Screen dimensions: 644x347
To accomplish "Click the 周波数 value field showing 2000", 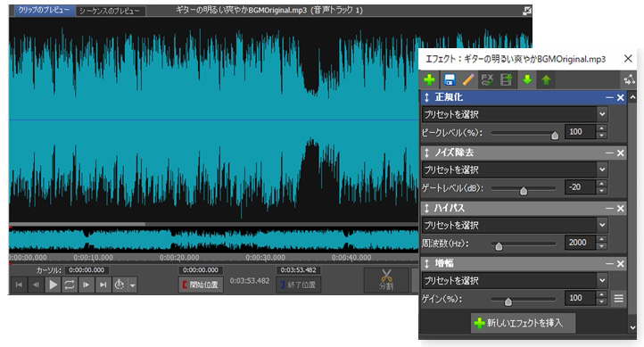I will pyautogui.click(x=580, y=243).
